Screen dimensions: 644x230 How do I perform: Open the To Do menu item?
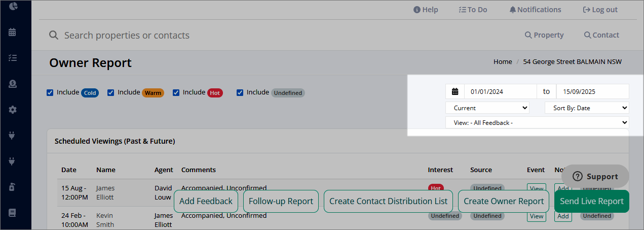(473, 10)
